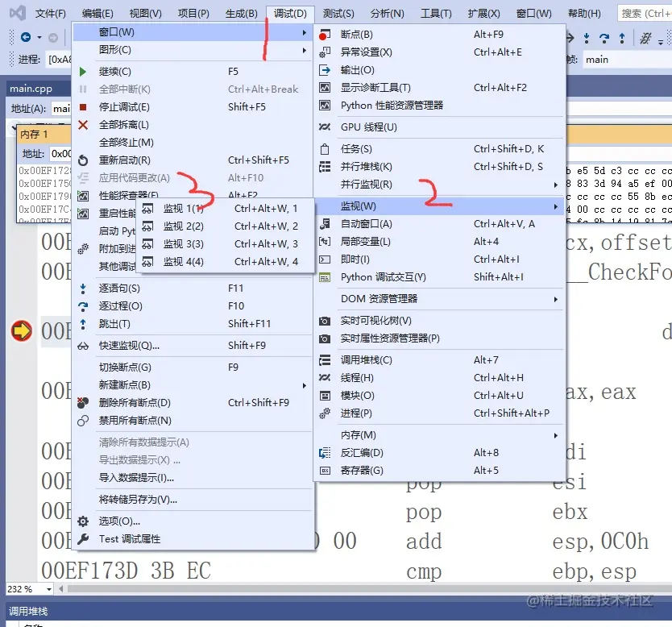Click the wrench icon for Test 调试属性
This screenshot has height=627, width=672.
(x=83, y=539)
